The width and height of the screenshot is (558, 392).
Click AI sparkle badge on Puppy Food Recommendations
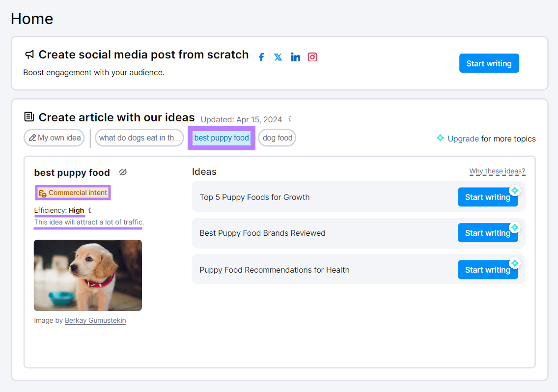(514, 263)
